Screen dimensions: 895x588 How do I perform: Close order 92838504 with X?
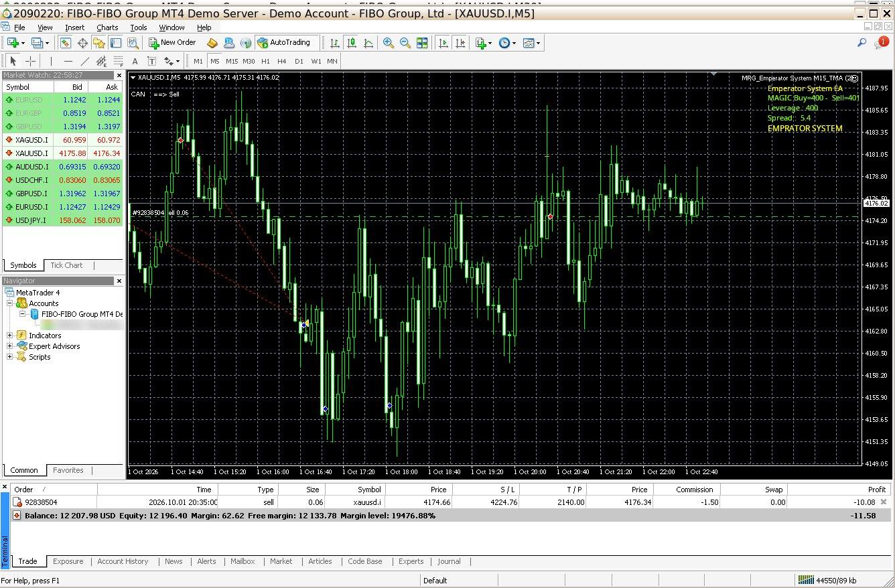tap(883, 502)
